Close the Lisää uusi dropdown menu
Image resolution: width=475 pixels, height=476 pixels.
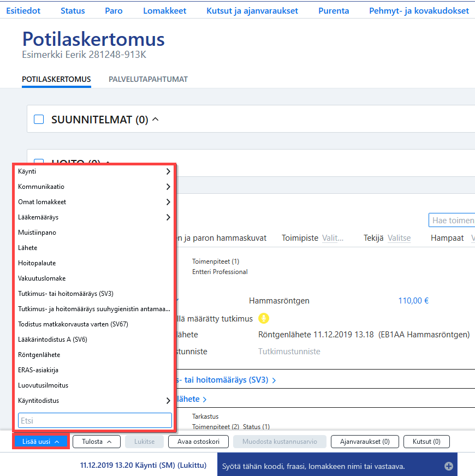pos(41,442)
